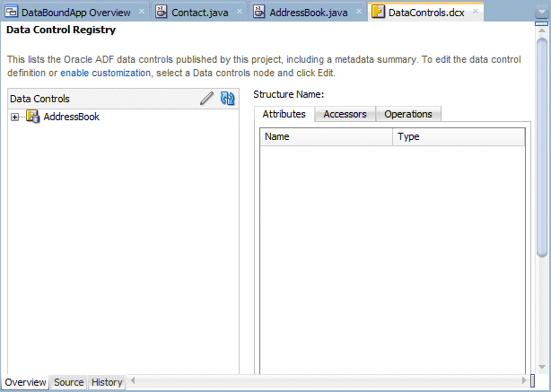Screen dimensions: 551x392
Task: Switch to the DataBoundApp Overview tab
Action: (x=76, y=13)
